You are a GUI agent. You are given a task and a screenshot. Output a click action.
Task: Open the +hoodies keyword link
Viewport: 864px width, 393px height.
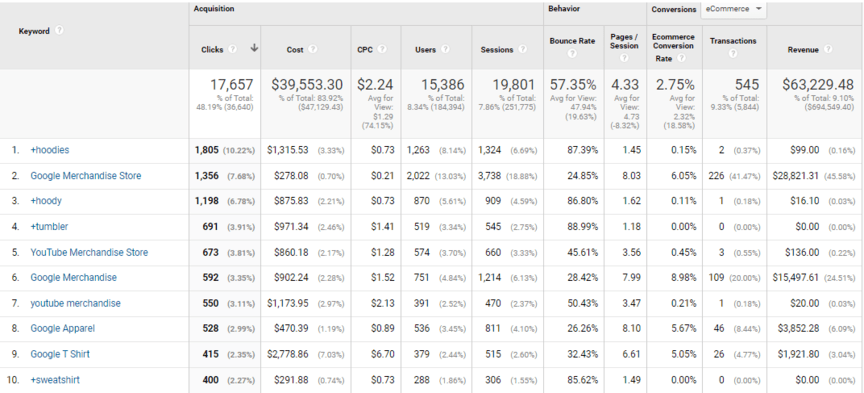tap(50, 150)
